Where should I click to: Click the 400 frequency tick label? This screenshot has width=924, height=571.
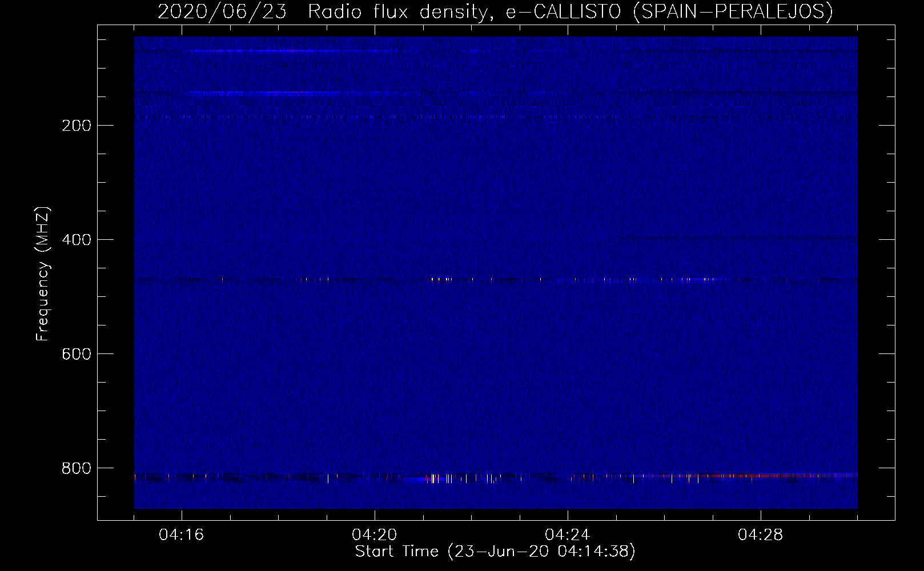pos(77,240)
